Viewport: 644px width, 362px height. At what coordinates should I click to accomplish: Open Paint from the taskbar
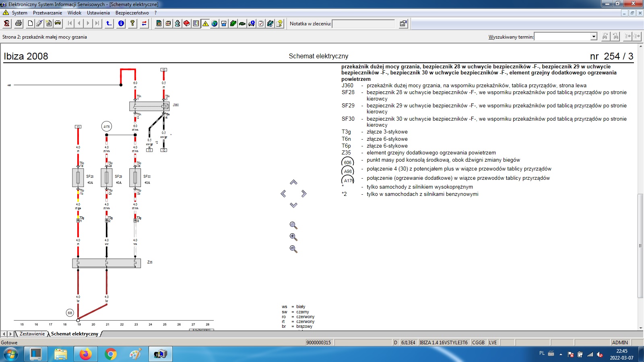(135, 354)
